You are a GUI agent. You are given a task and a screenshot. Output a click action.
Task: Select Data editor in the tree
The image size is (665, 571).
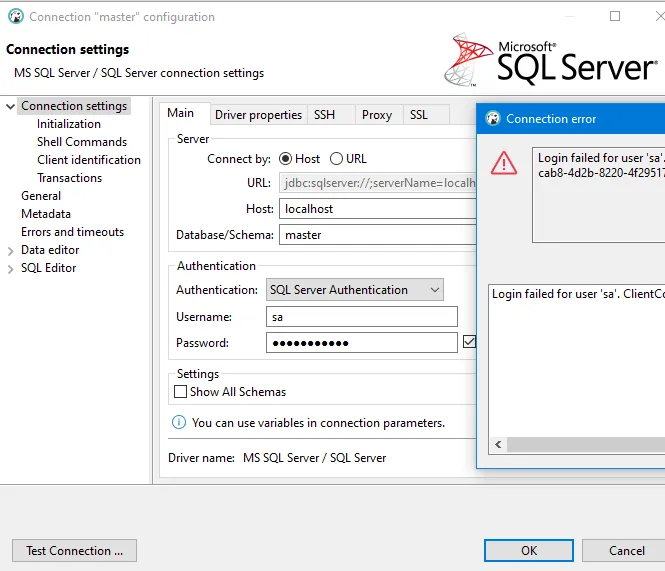click(50, 250)
